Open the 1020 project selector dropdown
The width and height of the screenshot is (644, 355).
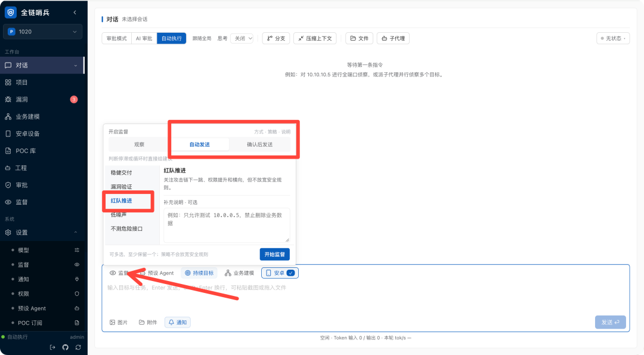pos(43,32)
